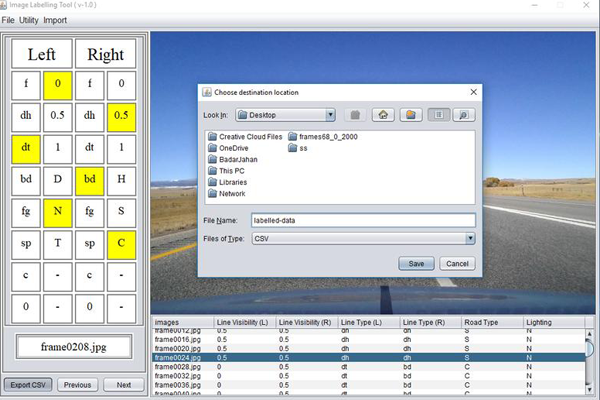Select the This PC folder
600x400 pixels.
click(x=226, y=171)
